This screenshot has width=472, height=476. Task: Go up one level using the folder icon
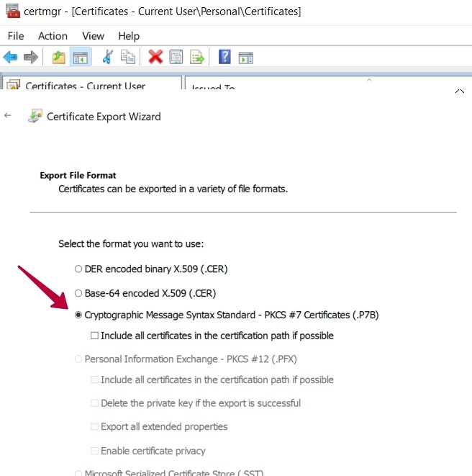coord(58,57)
